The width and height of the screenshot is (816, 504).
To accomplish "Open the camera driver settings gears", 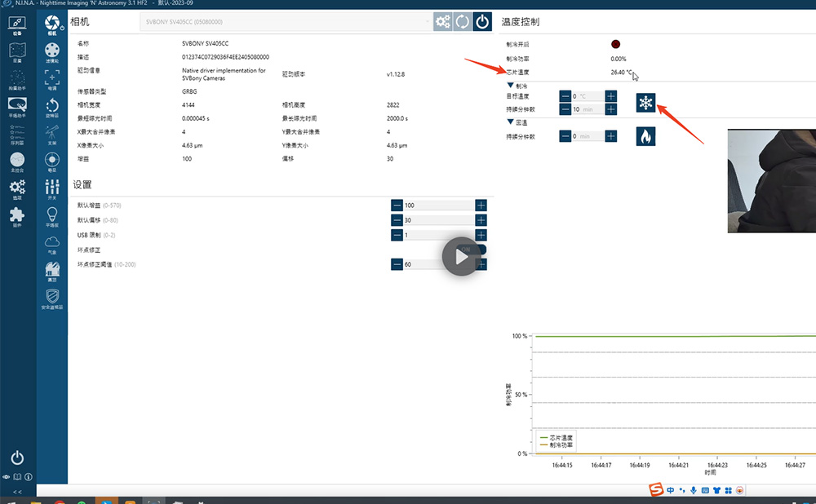I will 443,22.
